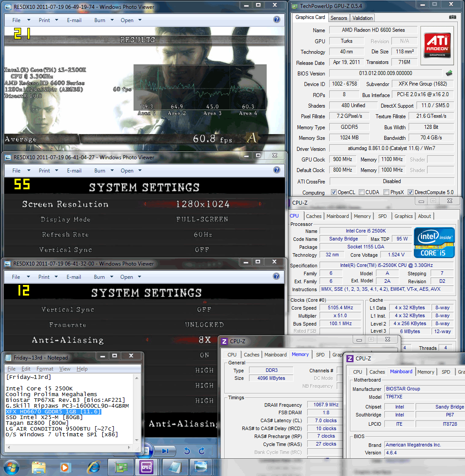Open the Graphics tab in the main CPU-Z window

(x=403, y=216)
